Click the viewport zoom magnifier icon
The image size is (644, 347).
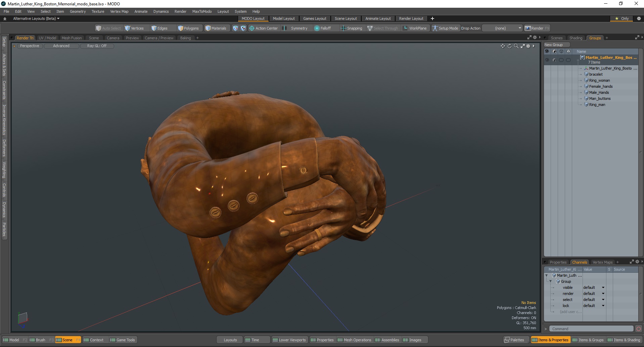[516, 46]
